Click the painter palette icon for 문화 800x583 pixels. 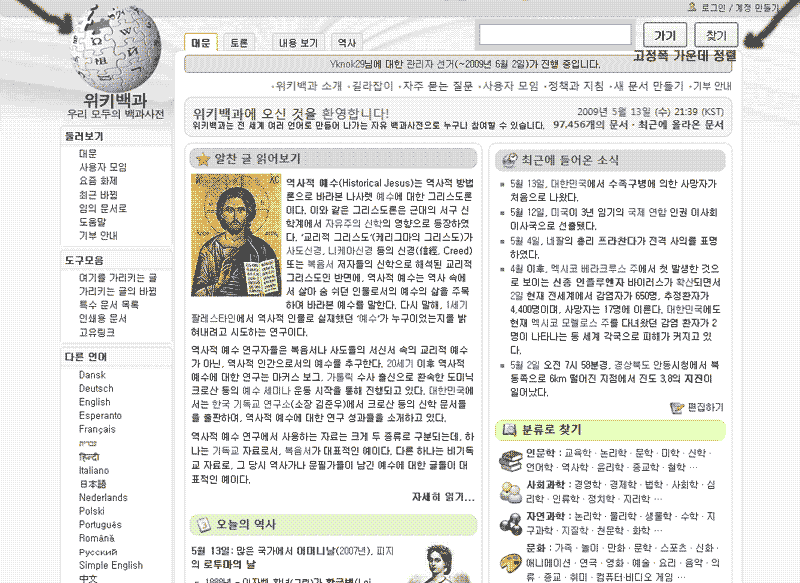coord(510,563)
